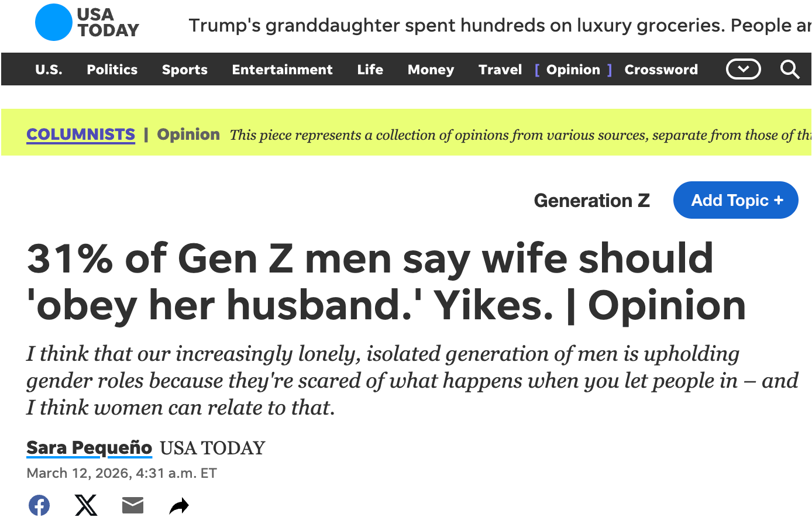The height and width of the screenshot is (531, 812).
Task: View author Sara Pequeño's profile
Action: [x=90, y=447]
